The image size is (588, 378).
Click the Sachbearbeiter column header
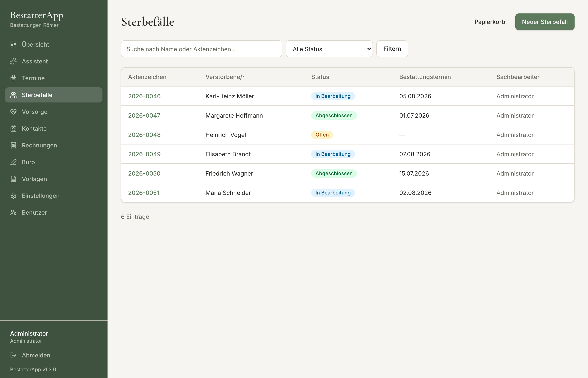tap(518, 77)
